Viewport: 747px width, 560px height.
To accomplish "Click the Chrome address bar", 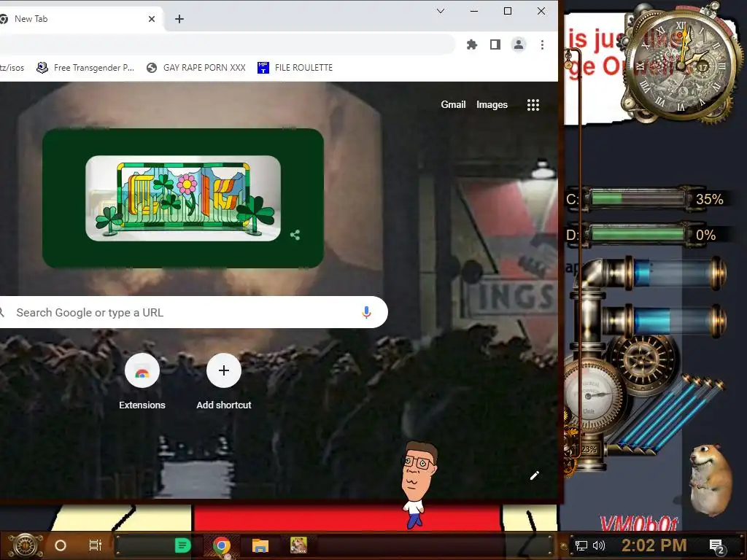I will click(226, 44).
